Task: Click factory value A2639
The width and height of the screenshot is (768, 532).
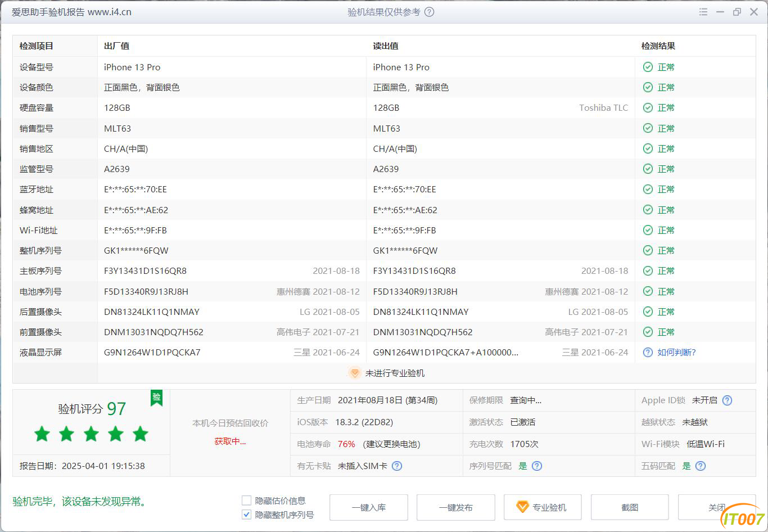Action: [117, 169]
